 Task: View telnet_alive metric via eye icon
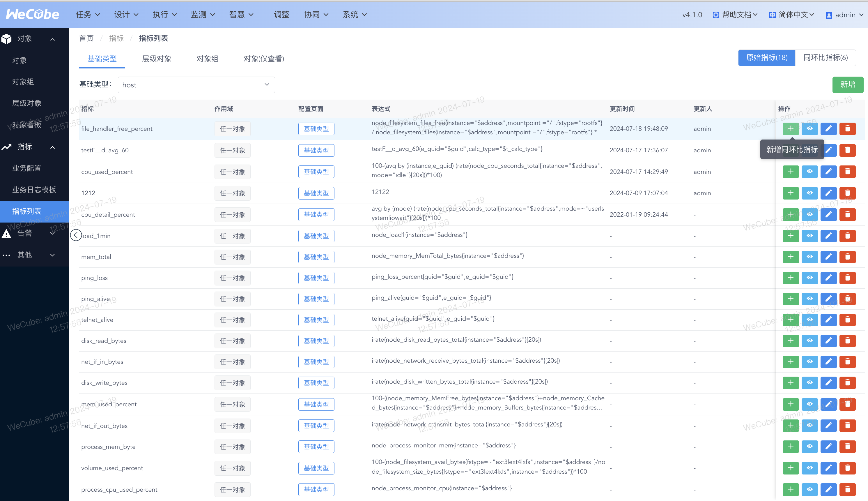tap(809, 320)
